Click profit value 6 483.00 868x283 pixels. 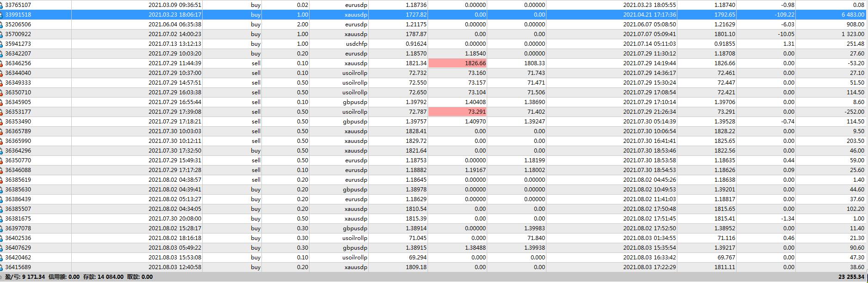(853, 15)
